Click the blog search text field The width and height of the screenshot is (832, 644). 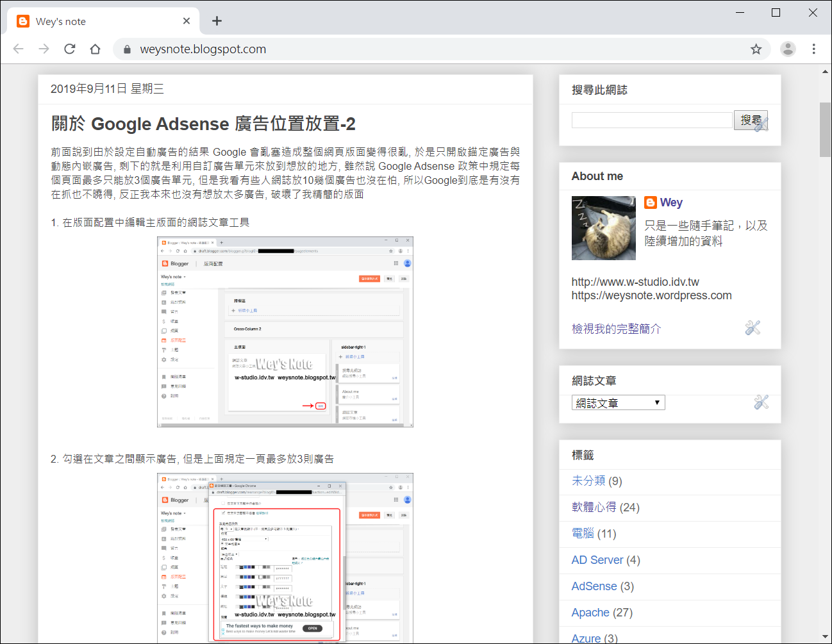tap(652, 120)
